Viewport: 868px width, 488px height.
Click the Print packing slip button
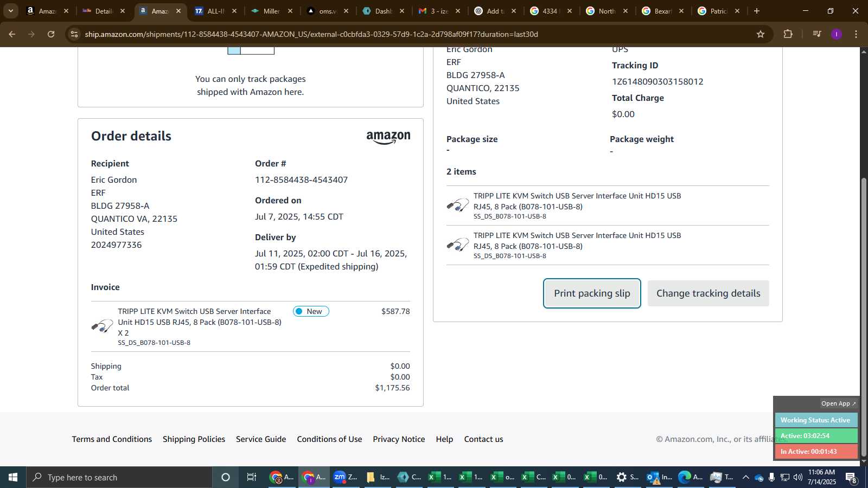[592, 293]
